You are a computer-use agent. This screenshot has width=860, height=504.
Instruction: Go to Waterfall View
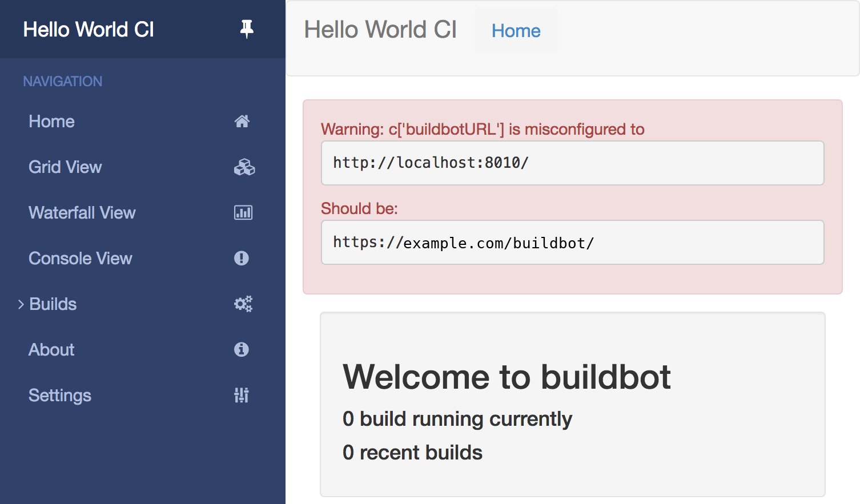[x=82, y=213]
